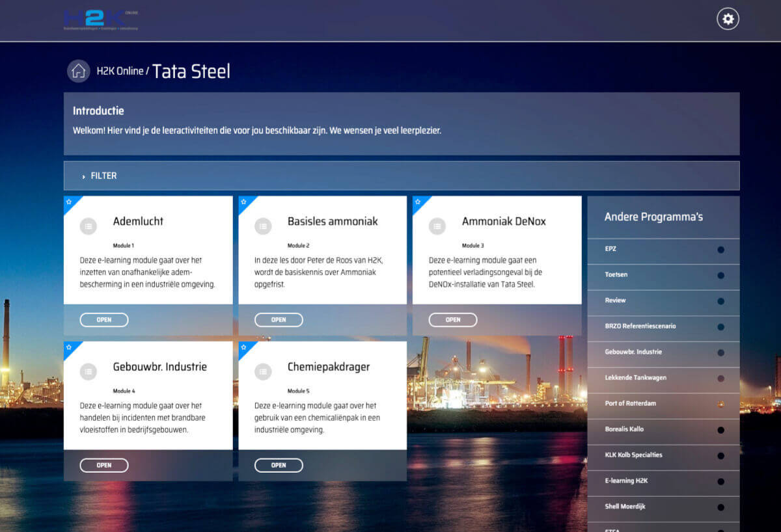The width and height of the screenshot is (781, 532).
Task: Expand the FILTER panel
Action: pyautogui.click(x=402, y=176)
